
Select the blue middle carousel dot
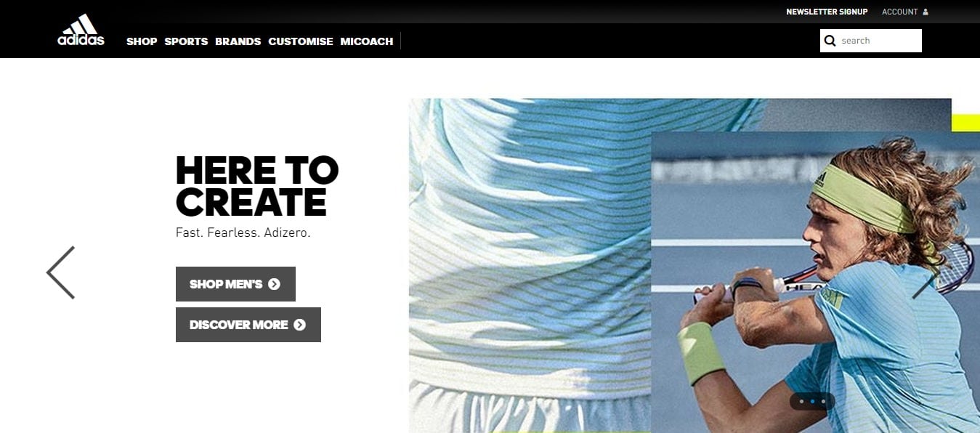click(812, 401)
